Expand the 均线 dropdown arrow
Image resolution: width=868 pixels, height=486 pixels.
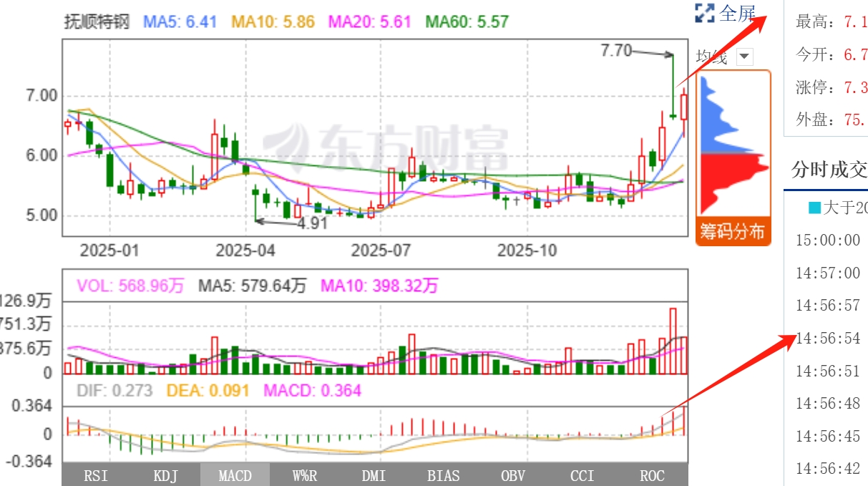pos(745,57)
